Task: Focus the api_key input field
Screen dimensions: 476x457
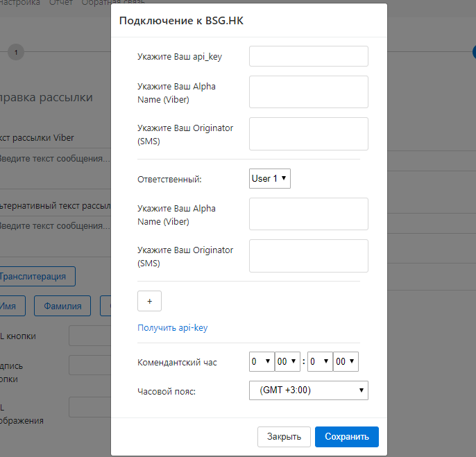Action: tap(308, 56)
